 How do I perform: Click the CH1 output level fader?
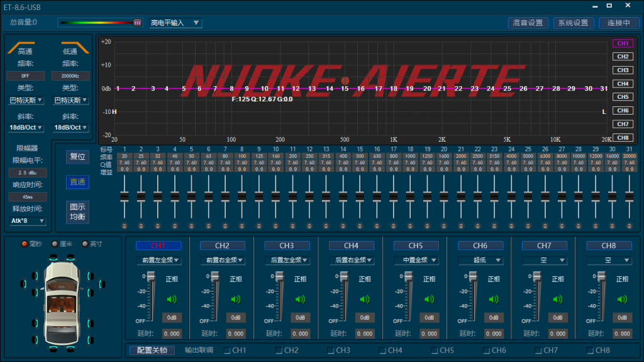click(x=151, y=278)
